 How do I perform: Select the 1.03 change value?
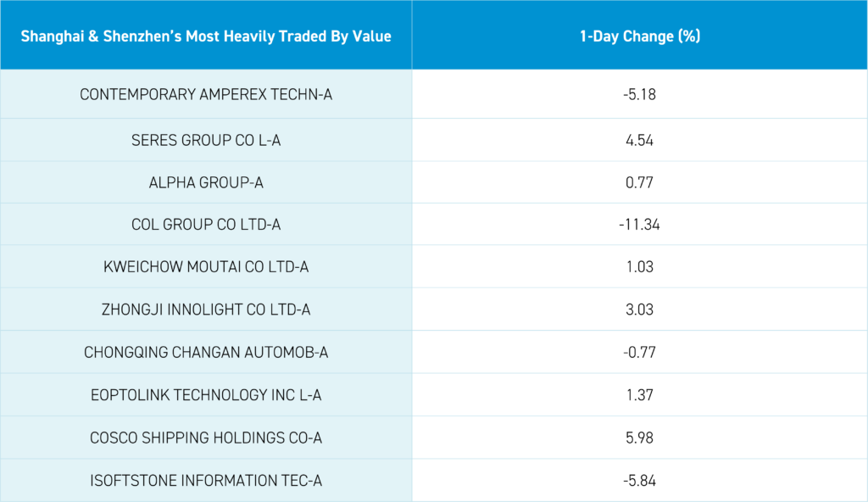pos(639,267)
